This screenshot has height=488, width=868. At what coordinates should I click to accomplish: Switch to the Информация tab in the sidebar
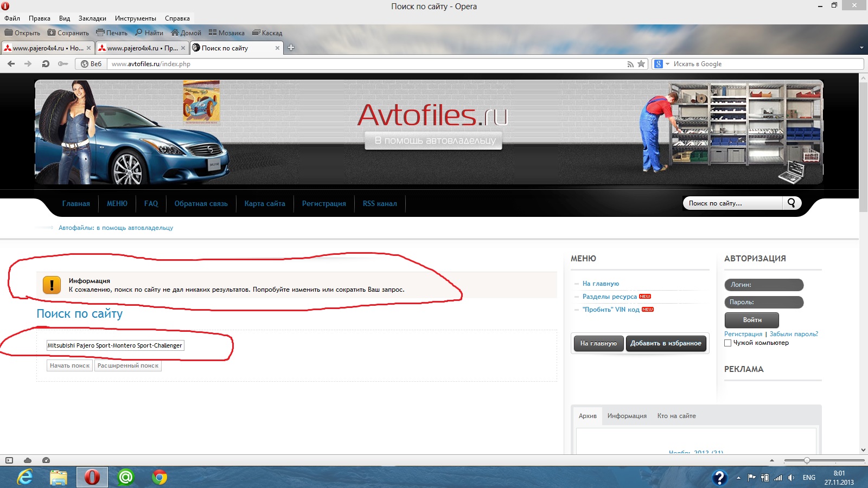[627, 416]
